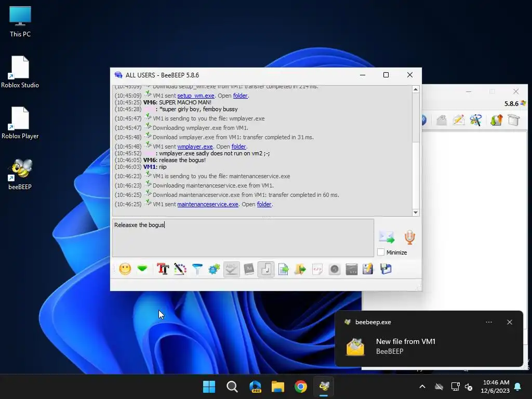532x399 pixels.
Task: Open the setup_wm.exe link
Action: 196,96
